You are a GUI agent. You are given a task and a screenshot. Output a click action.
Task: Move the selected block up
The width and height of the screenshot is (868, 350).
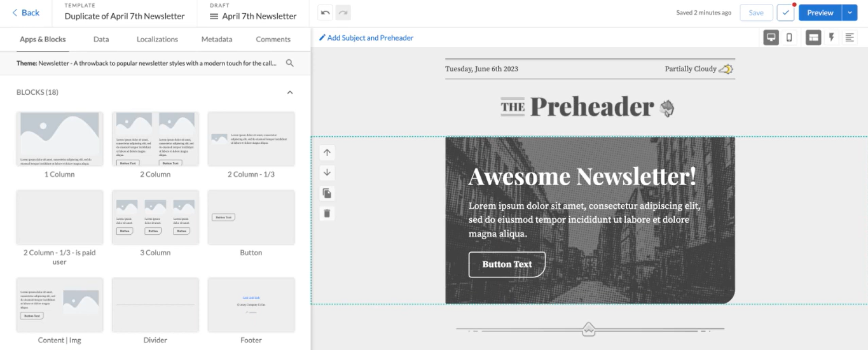pyautogui.click(x=327, y=153)
